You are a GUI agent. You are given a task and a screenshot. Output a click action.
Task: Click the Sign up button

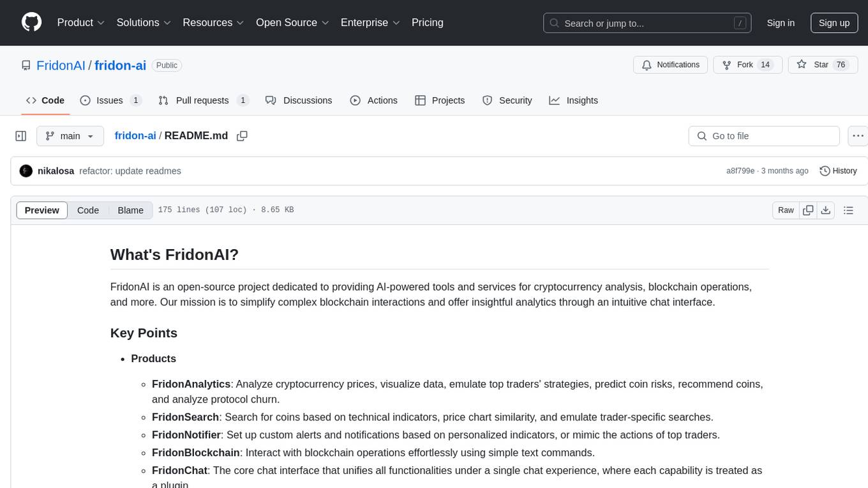[x=834, y=23]
